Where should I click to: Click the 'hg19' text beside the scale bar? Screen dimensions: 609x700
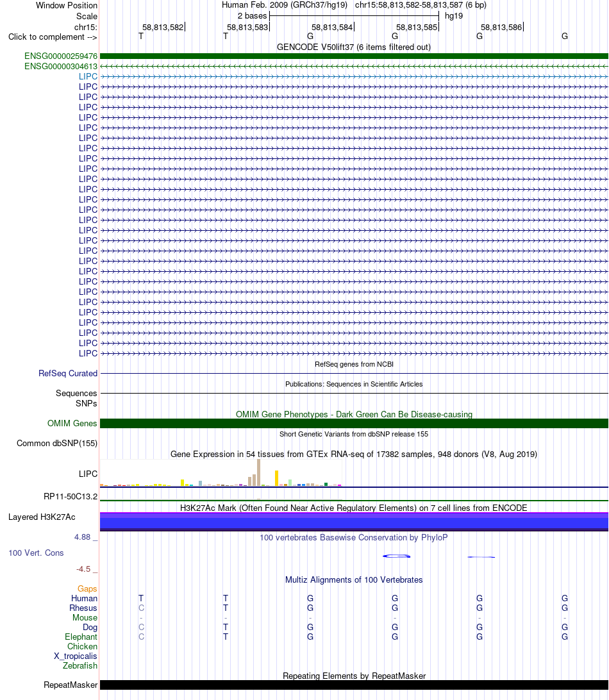454,15
